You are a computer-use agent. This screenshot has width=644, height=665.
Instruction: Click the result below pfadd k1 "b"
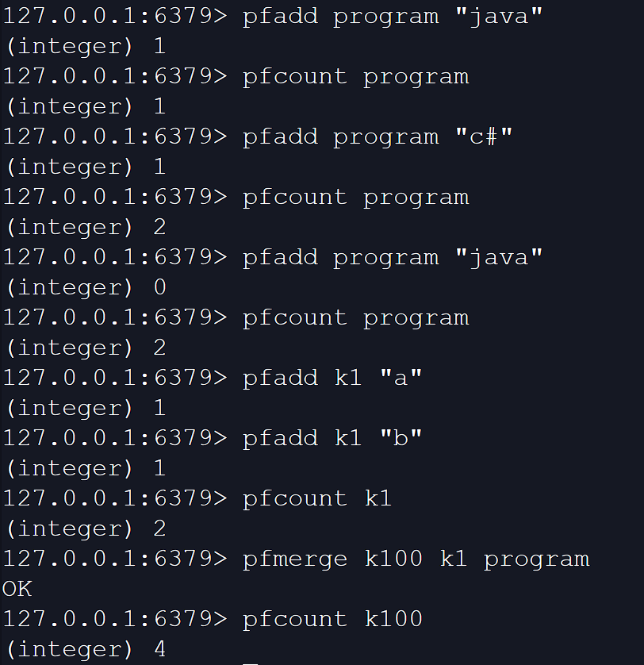85,468
